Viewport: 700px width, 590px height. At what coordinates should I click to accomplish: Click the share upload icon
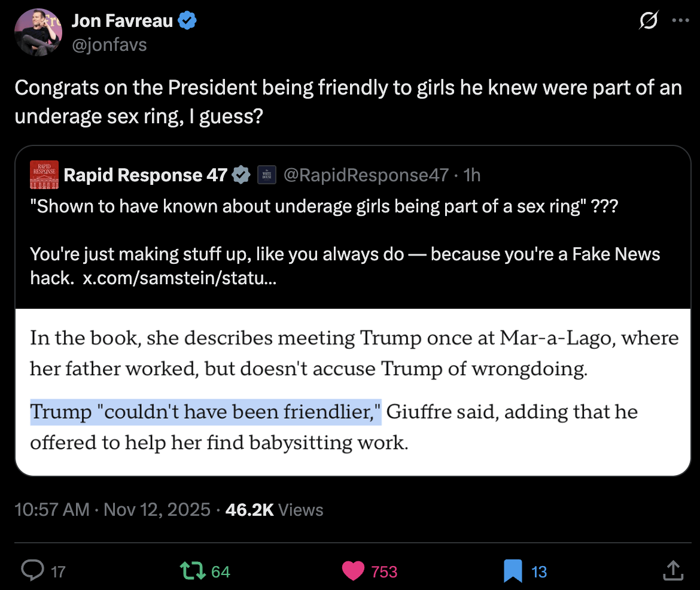pyautogui.click(x=672, y=571)
